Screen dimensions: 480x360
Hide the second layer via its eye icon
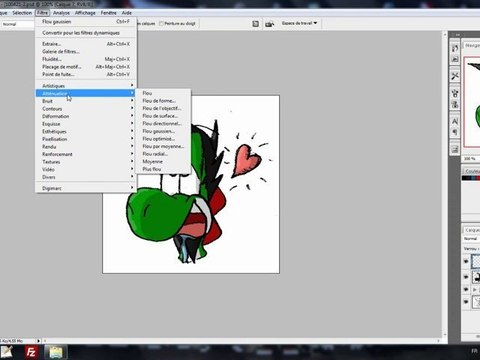tap(466, 277)
